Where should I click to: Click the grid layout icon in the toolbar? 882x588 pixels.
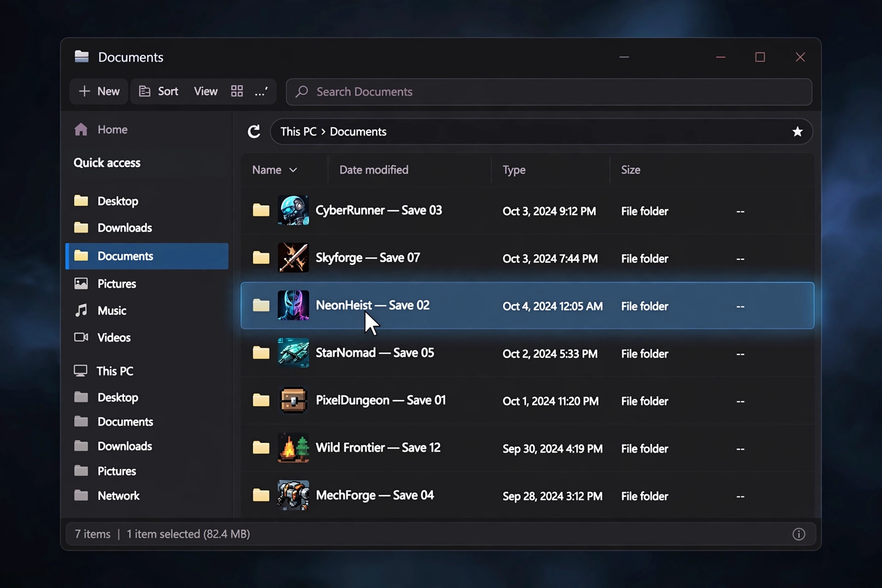[x=237, y=91]
